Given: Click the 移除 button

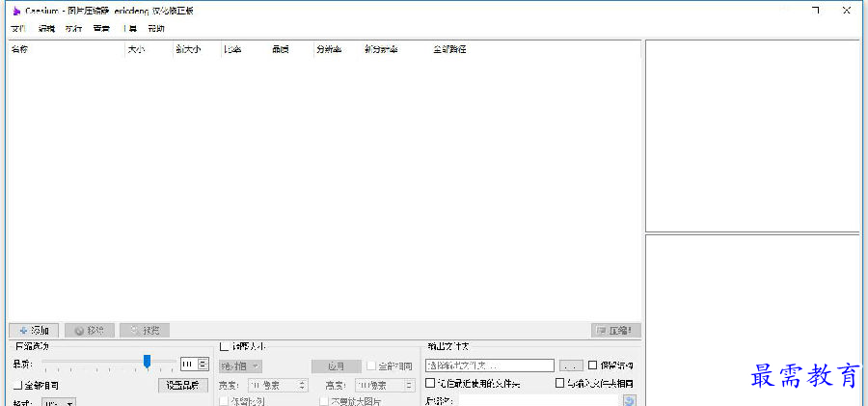Looking at the screenshot, I should [x=89, y=331].
